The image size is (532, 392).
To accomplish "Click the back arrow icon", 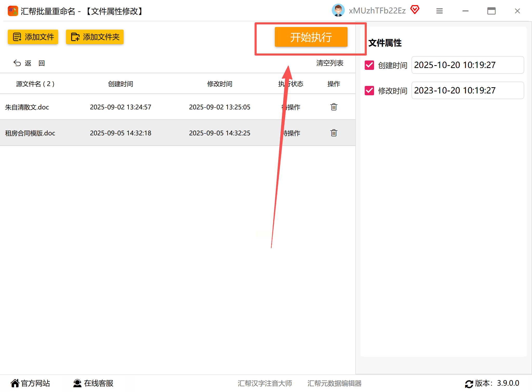I will coord(17,63).
